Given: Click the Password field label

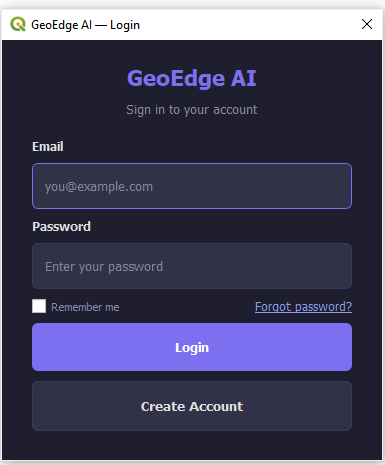Looking at the screenshot, I should pyautogui.click(x=61, y=226).
